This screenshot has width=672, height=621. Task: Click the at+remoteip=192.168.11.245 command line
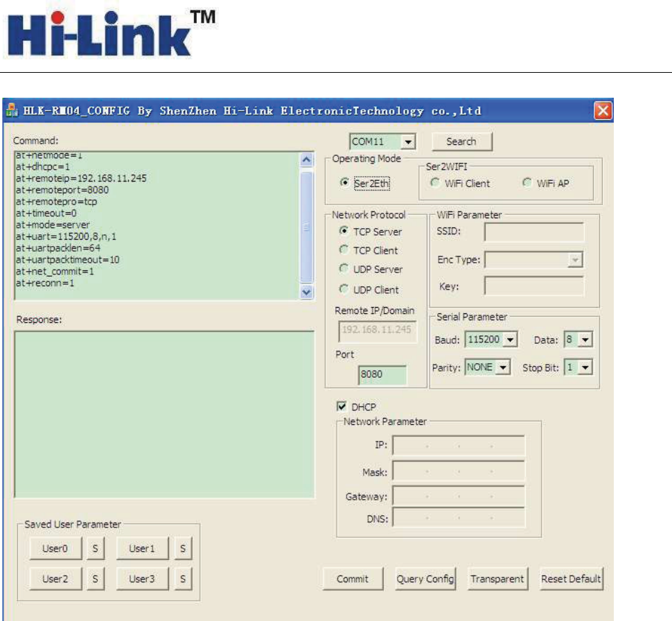81,178
